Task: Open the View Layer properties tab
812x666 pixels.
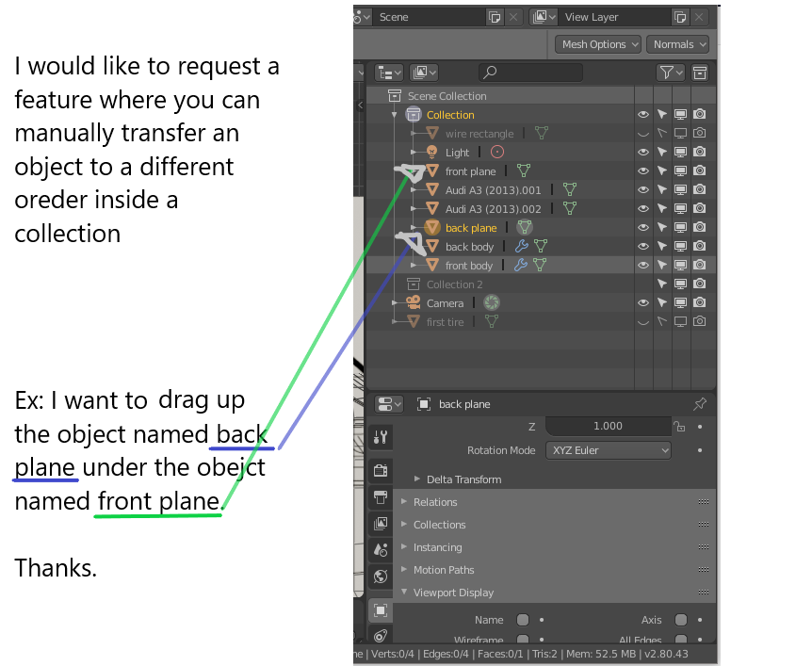Action: (381, 523)
